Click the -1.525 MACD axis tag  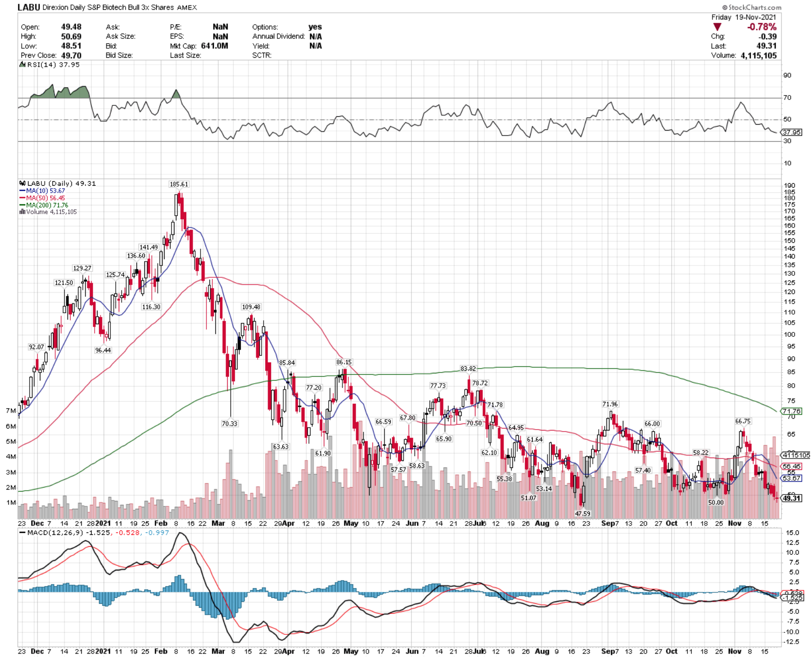pos(793,597)
